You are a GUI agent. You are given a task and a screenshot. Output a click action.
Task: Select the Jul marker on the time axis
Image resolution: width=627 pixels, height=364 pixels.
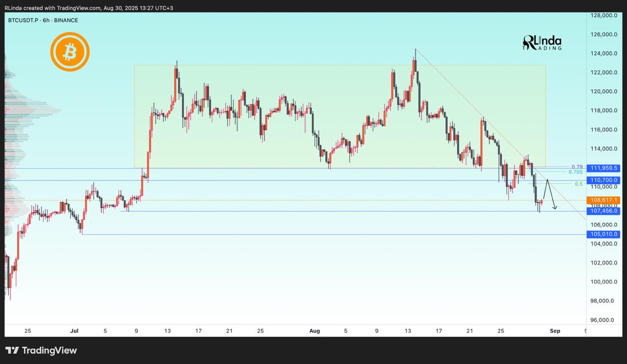pyautogui.click(x=74, y=331)
